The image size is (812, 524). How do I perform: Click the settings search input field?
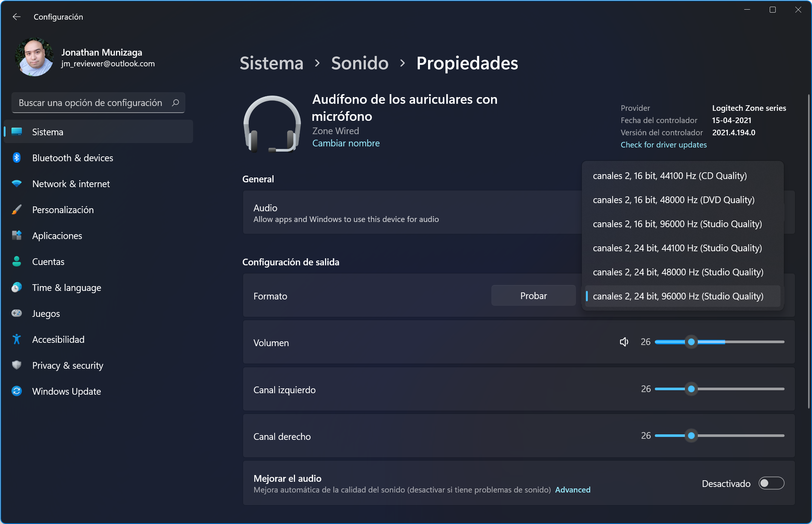click(x=91, y=103)
